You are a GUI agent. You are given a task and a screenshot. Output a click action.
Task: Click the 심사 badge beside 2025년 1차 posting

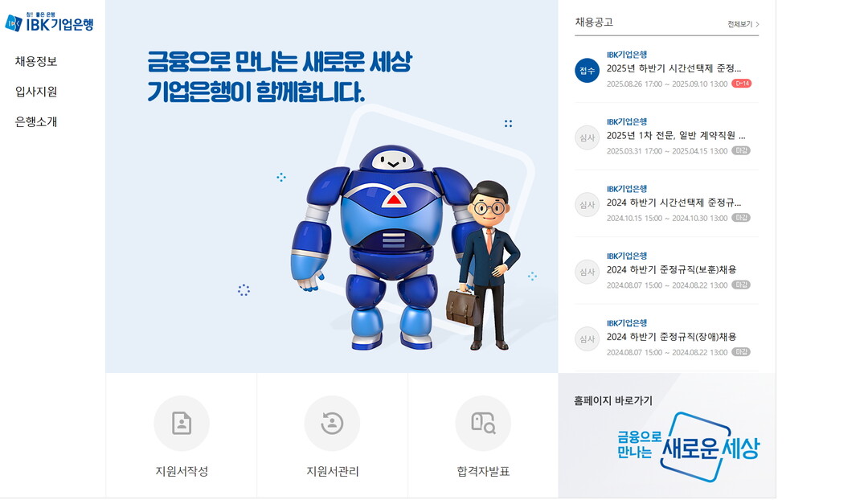587,137
